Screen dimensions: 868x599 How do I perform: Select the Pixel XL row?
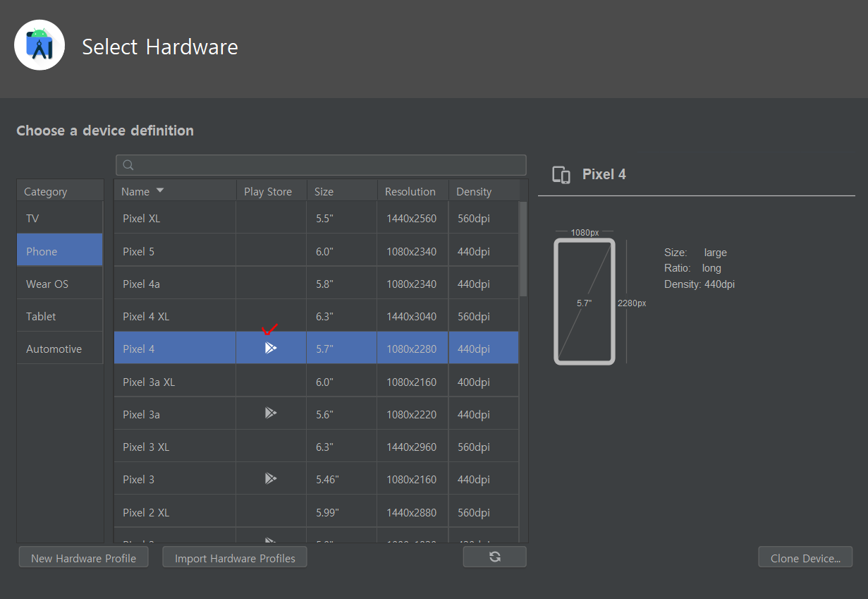317,218
